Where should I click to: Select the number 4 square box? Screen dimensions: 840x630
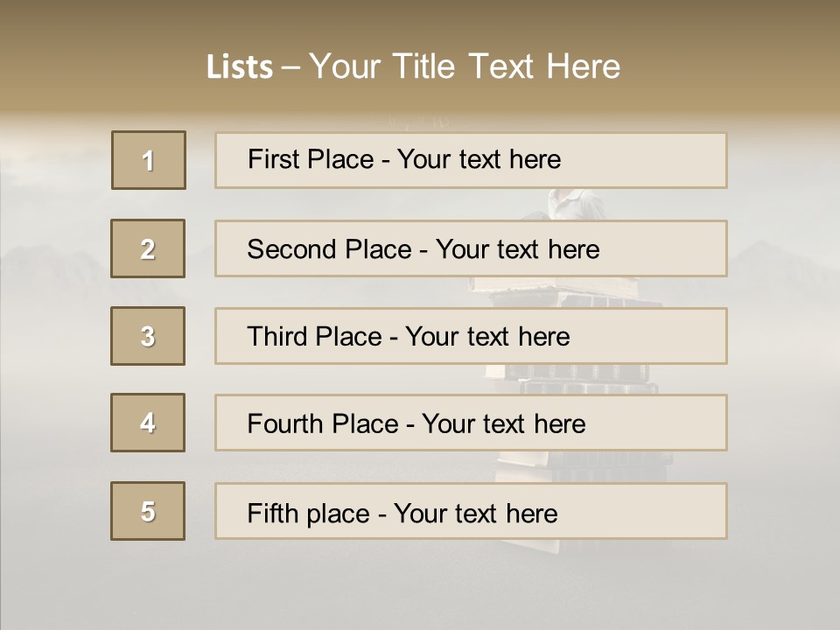[148, 423]
